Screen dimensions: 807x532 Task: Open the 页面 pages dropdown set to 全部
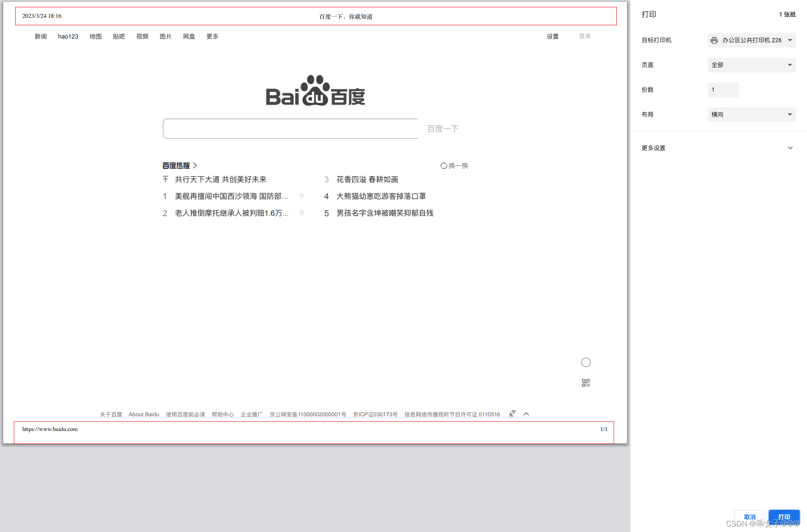(x=751, y=65)
